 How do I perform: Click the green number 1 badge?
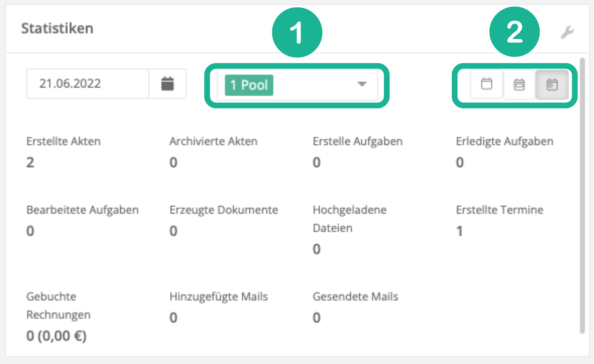(x=297, y=32)
